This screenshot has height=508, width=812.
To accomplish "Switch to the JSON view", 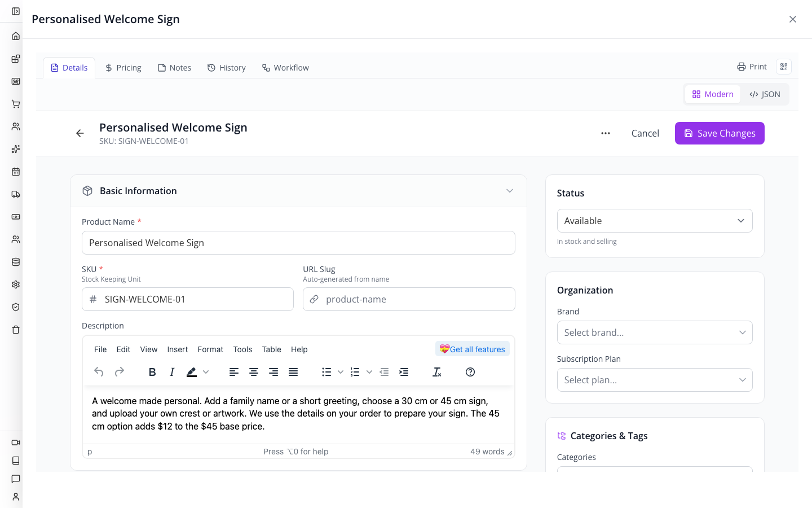I will tap(765, 94).
